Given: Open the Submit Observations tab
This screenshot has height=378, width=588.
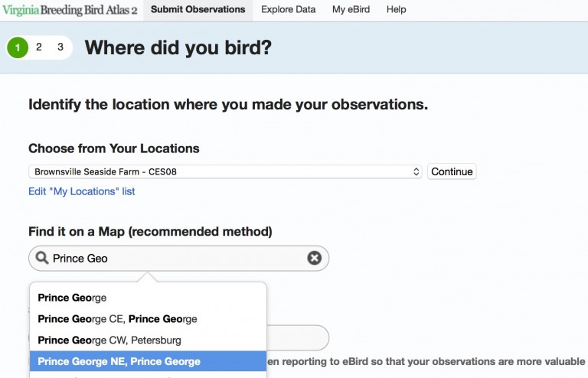Looking at the screenshot, I should [198, 10].
